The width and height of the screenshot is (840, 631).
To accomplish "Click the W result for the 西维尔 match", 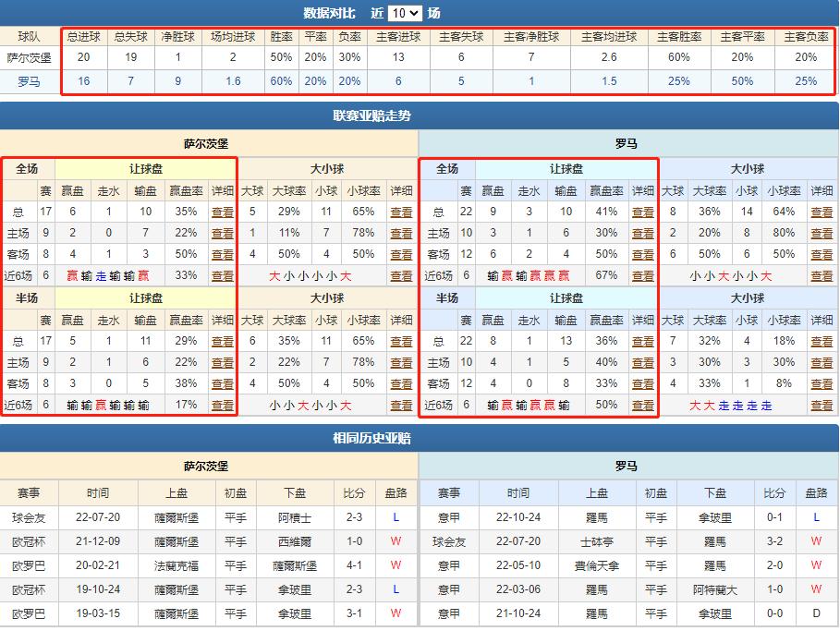I will [x=396, y=542].
